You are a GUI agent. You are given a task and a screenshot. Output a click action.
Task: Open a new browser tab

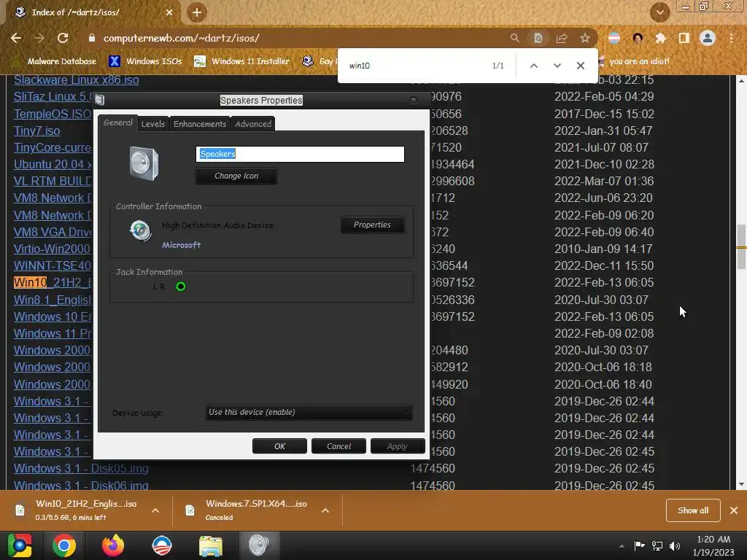[197, 12]
